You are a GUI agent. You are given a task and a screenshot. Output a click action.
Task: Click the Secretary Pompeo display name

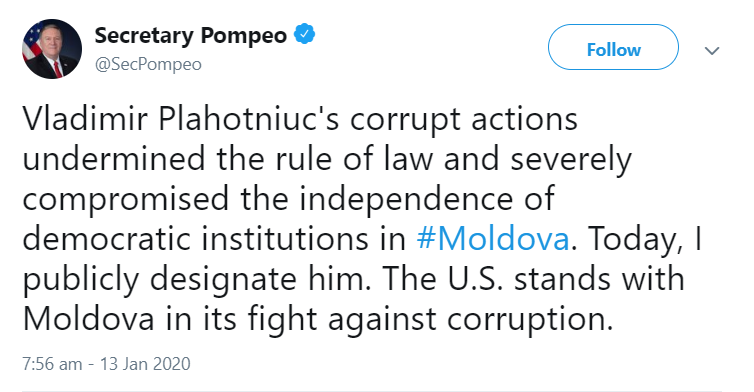pyautogui.click(x=190, y=35)
